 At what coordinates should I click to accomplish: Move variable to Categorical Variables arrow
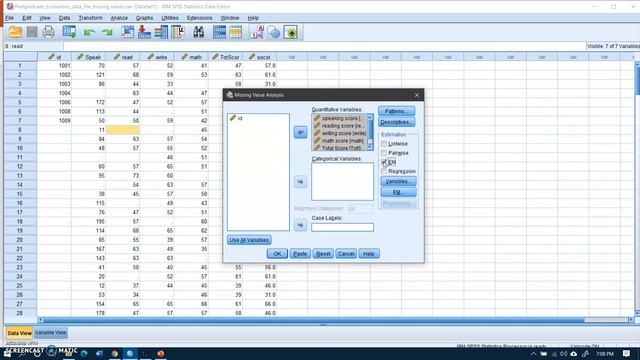[300, 182]
